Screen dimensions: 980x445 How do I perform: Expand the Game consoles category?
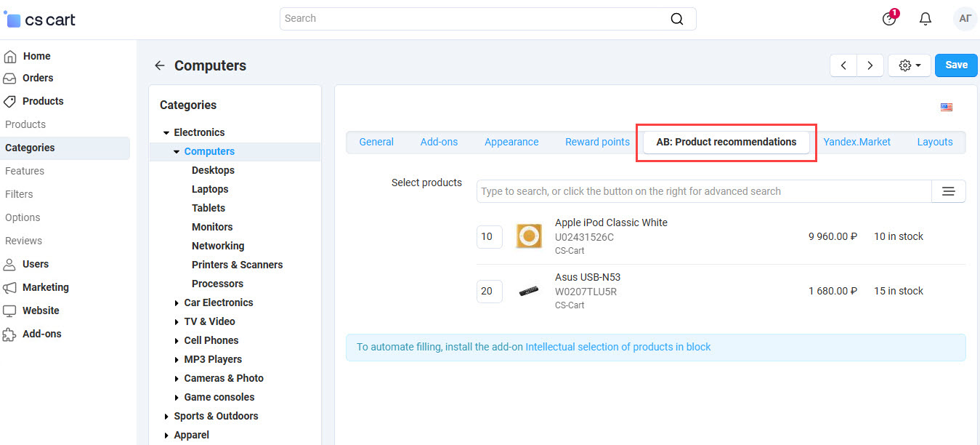point(177,397)
